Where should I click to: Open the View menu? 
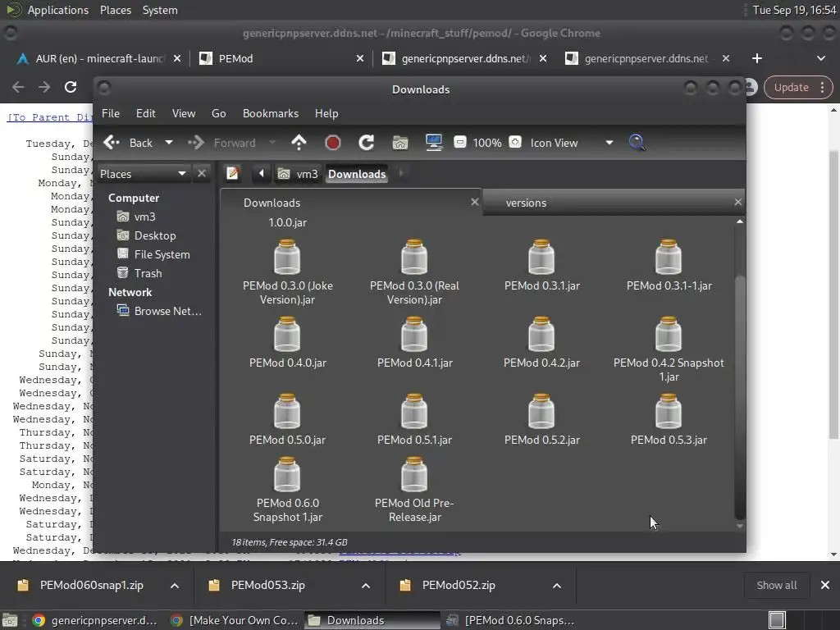(184, 113)
